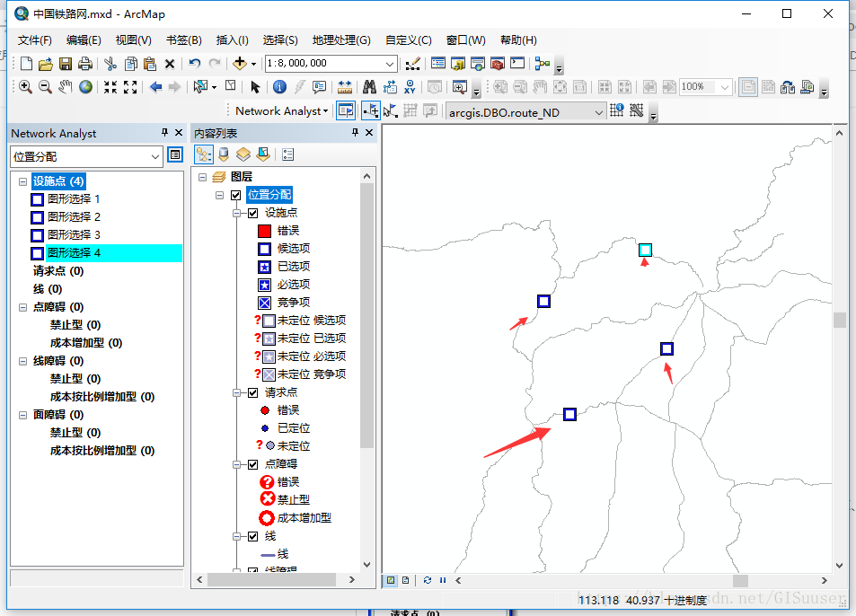Refresh the map view
856x616 pixels.
pos(427,580)
